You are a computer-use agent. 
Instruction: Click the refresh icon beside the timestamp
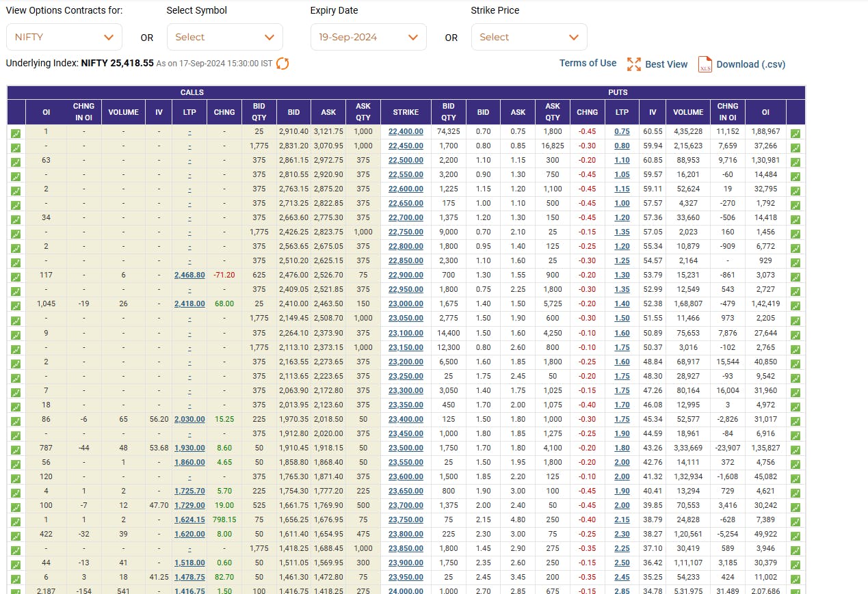[x=282, y=64]
